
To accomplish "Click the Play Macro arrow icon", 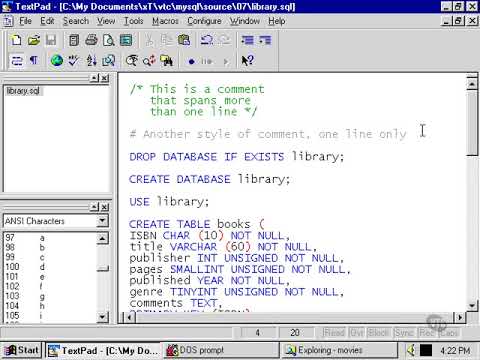I will [x=226, y=61].
